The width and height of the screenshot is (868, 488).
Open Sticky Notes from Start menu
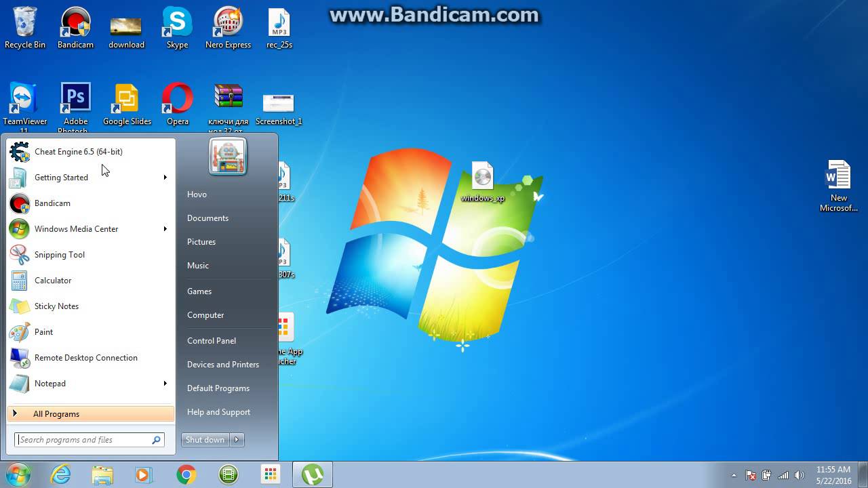pos(90,306)
